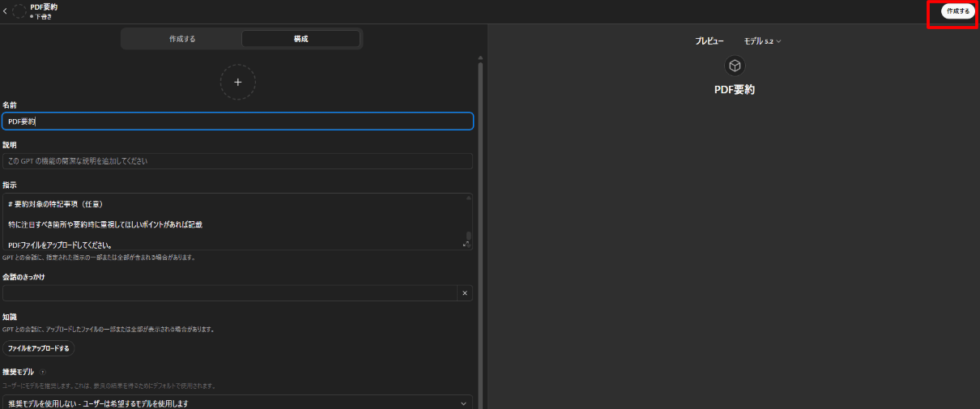Click the 指示 text area scrollbar thumb
This screenshot has width=980, height=409.
coord(468,236)
